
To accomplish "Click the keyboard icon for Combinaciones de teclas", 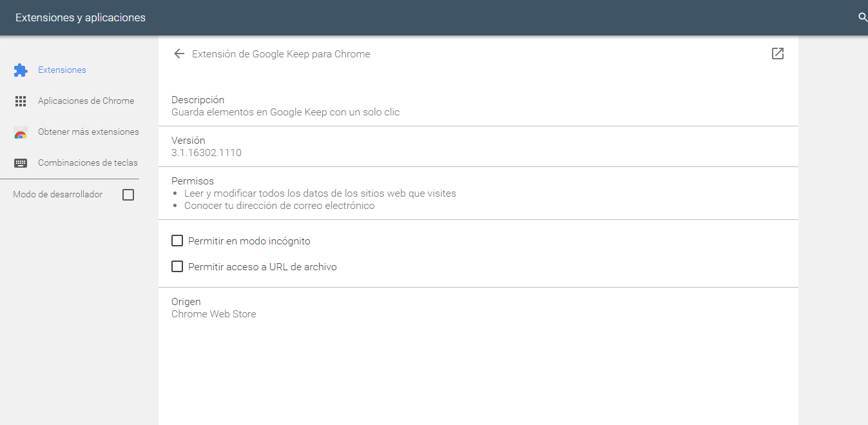I will (21, 163).
